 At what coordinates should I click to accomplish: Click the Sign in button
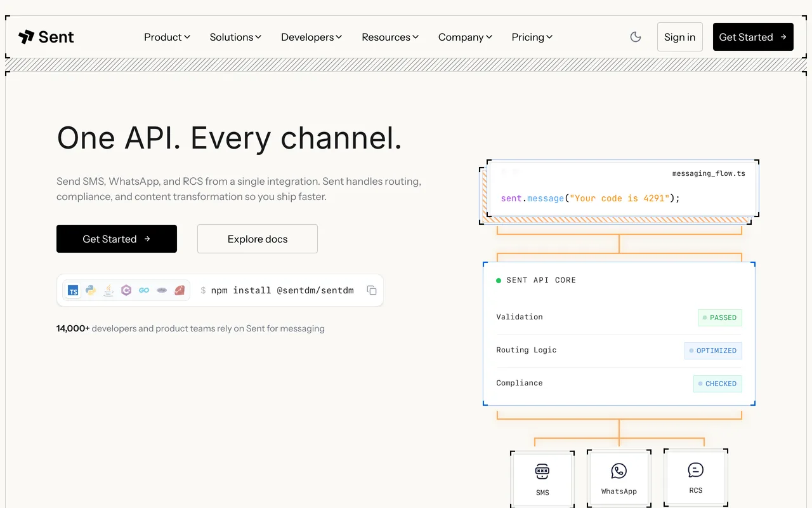pos(680,37)
